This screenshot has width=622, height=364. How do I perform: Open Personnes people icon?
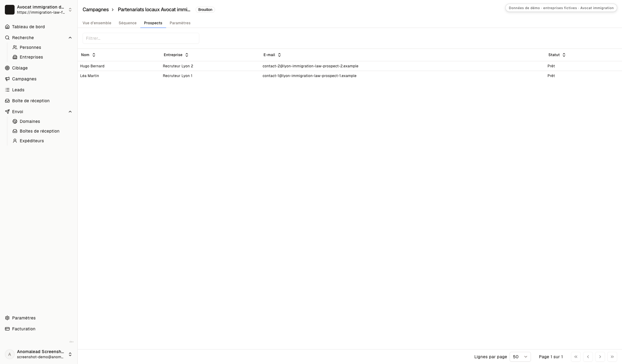[x=15, y=47]
